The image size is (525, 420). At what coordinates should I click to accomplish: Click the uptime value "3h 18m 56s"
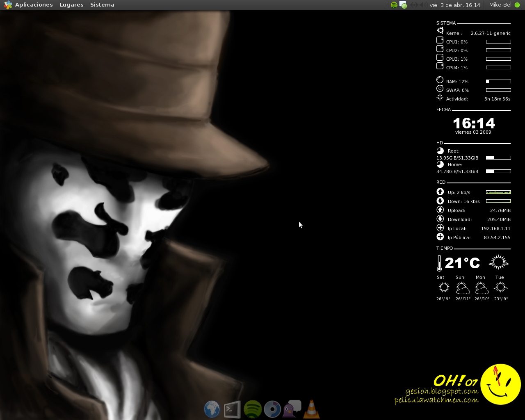click(x=497, y=99)
